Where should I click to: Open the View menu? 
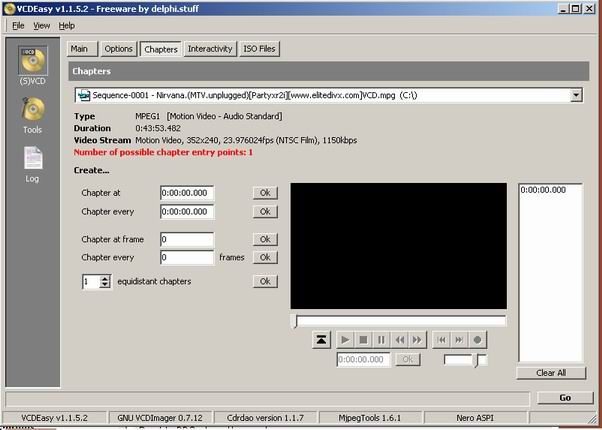(x=41, y=26)
